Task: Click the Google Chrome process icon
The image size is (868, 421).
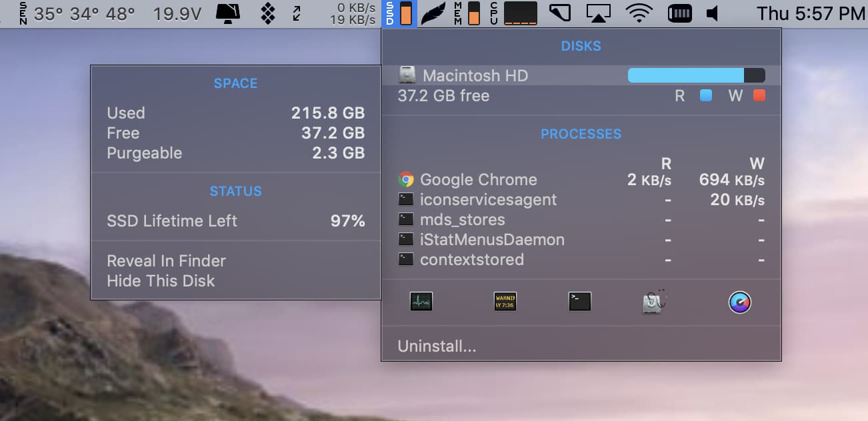Action: click(x=405, y=180)
